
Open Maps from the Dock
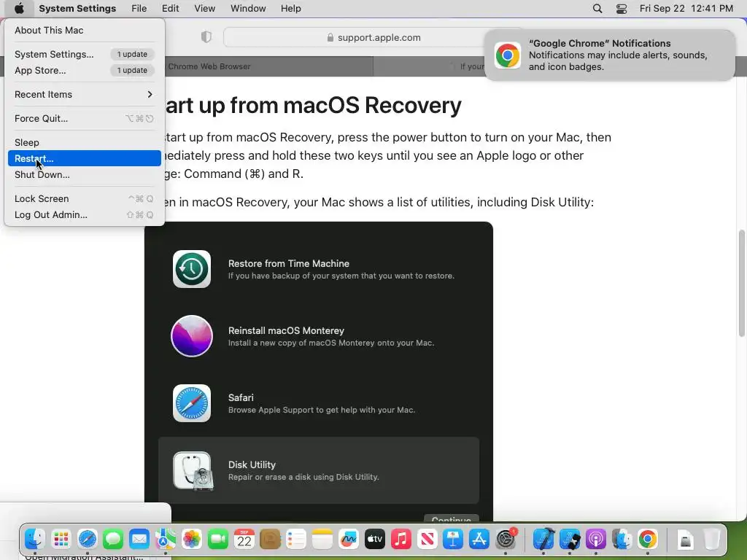[166, 539]
